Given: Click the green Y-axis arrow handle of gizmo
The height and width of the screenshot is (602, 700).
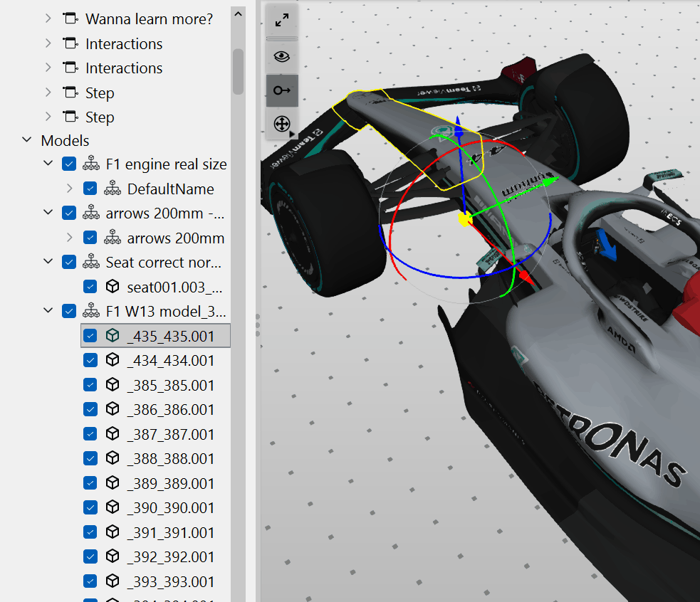Looking at the screenshot, I should [x=551, y=180].
